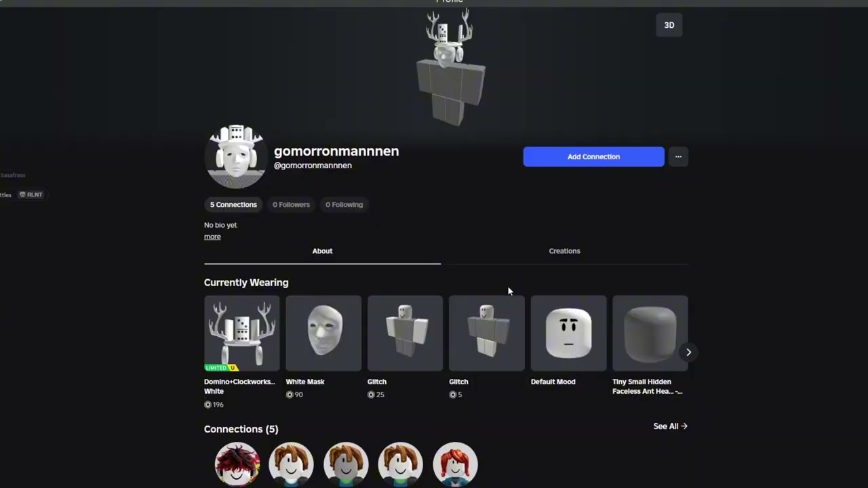View the 0 Followers list
The height and width of the screenshot is (488, 868).
coord(291,205)
